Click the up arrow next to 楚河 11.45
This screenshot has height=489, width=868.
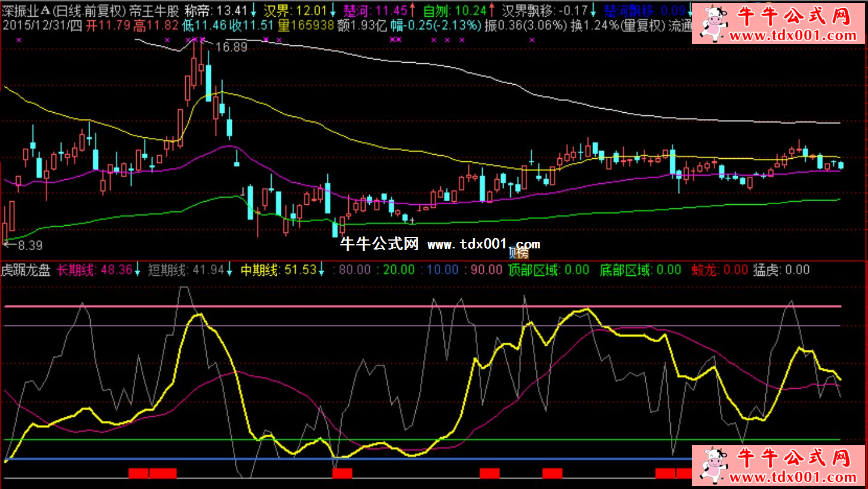413,10
